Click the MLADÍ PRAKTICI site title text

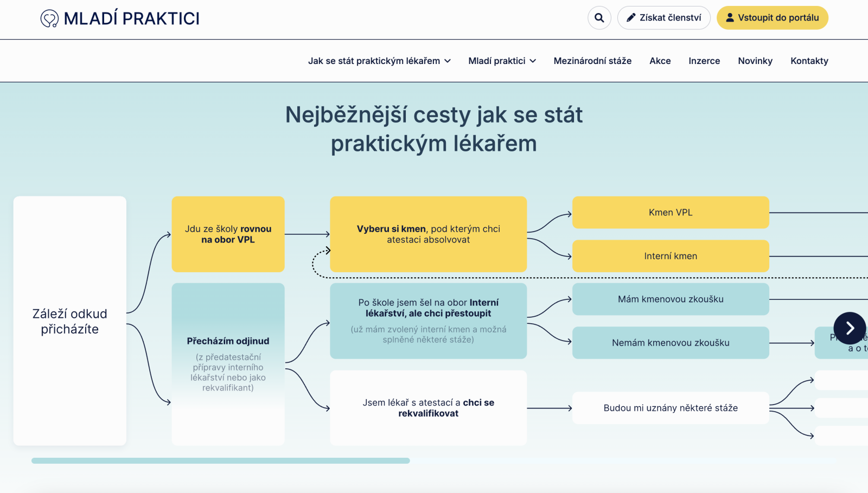pos(131,18)
